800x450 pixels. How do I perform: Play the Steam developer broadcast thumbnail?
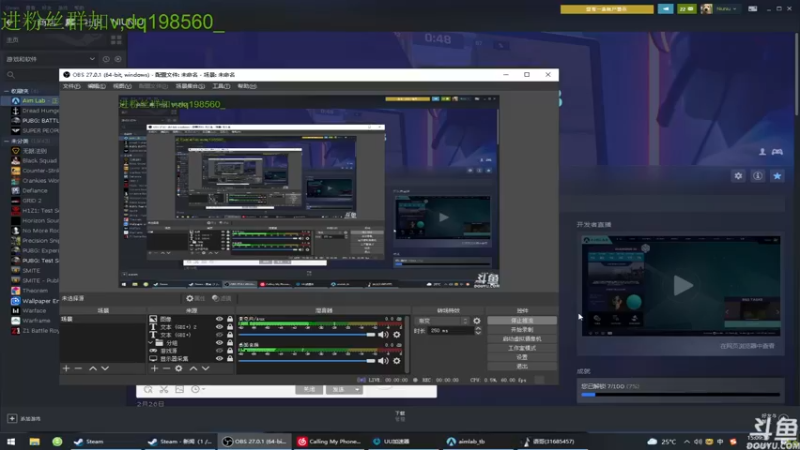(x=681, y=286)
